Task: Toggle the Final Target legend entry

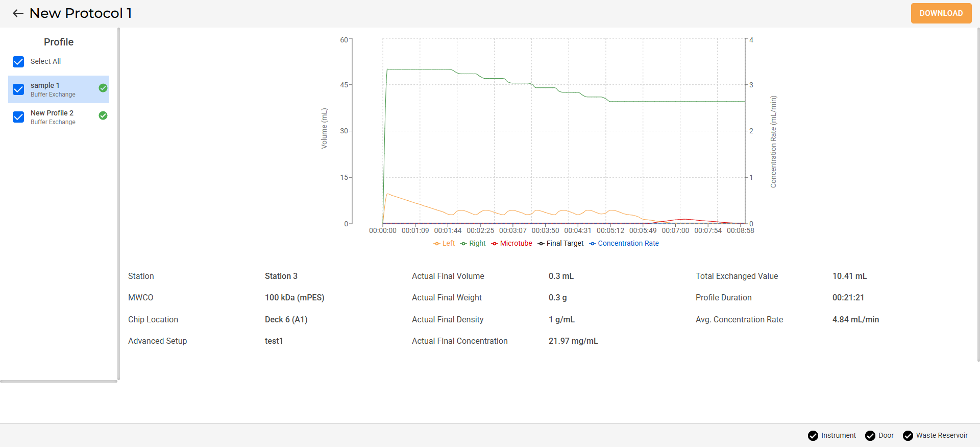Action: click(560, 244)
